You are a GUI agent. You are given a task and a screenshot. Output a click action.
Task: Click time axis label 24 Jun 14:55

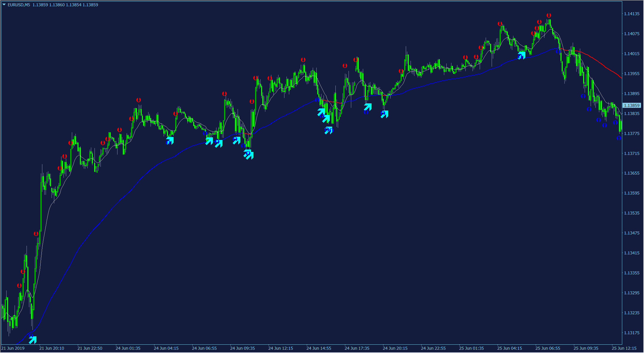tap(319, 348)
